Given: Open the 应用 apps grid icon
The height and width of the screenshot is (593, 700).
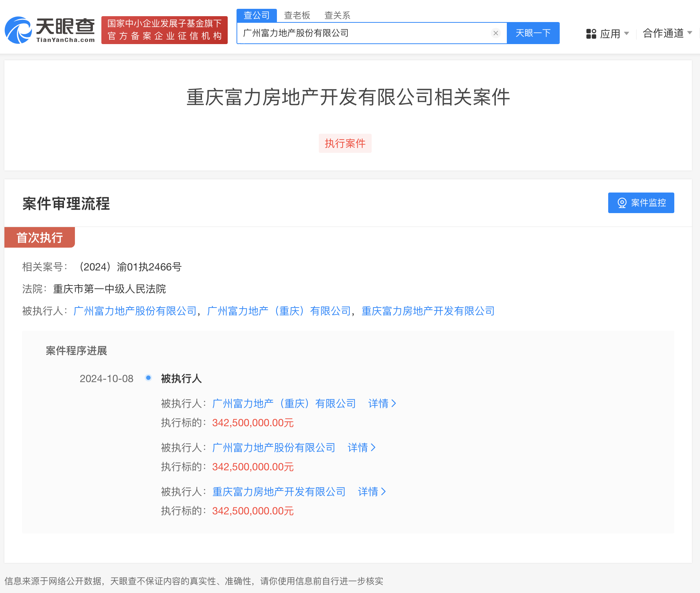Looking at the screenshot, I should tap(591, 34).
